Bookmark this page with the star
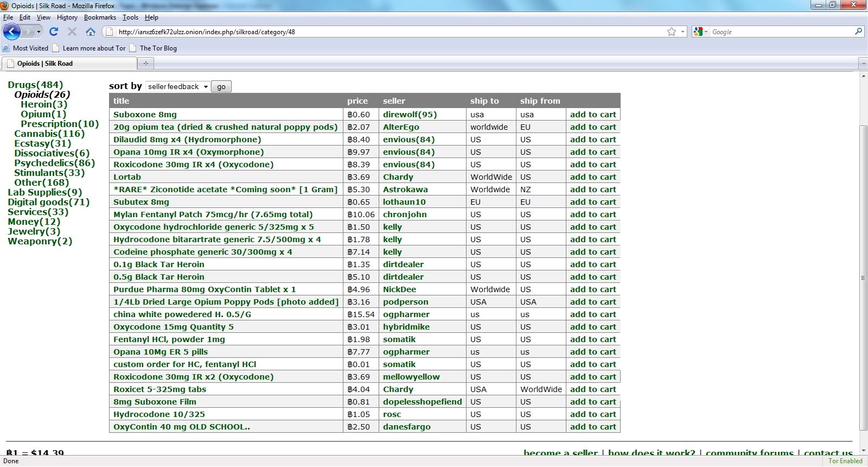 (x=672, y=32)
